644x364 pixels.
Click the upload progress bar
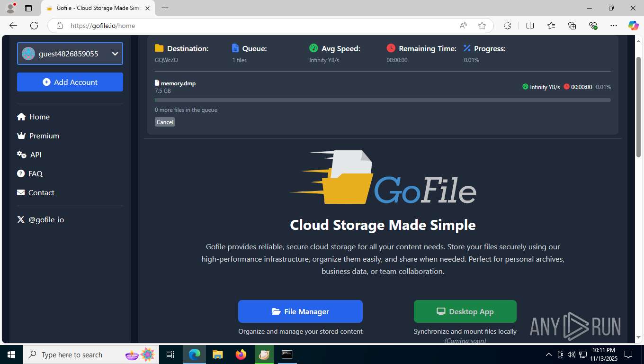pyautogui.click(x=383, y=100)
